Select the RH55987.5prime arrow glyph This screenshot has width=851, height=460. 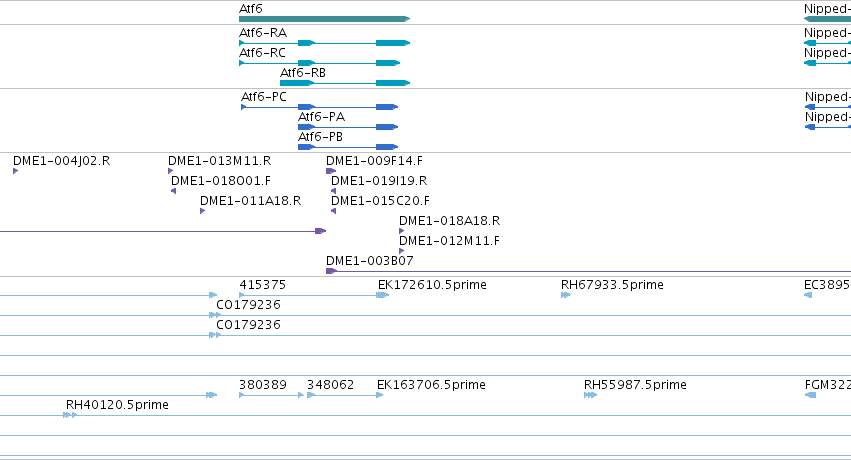590,395
